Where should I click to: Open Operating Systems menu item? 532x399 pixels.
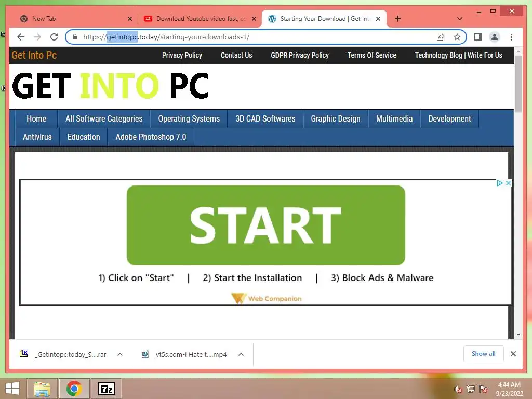(x=189, y=119)
